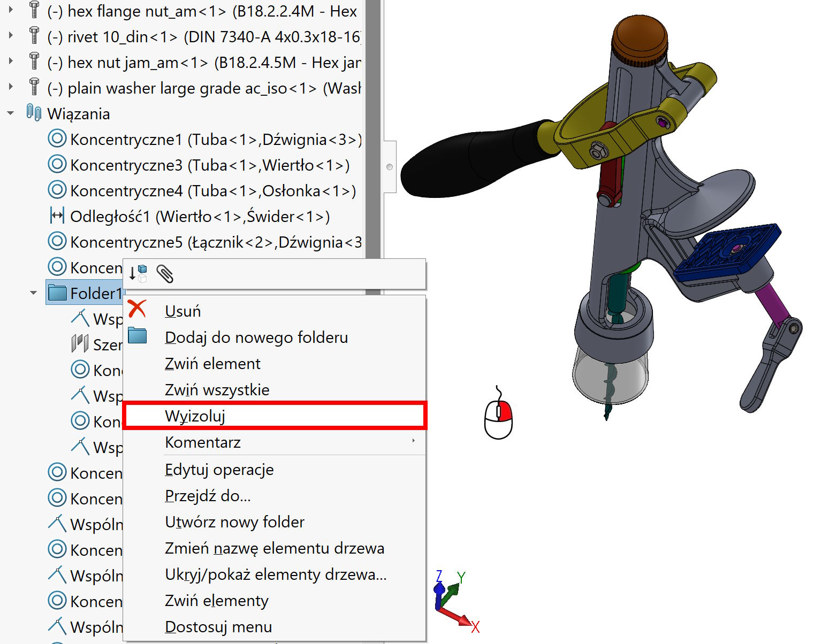The width and height of the screenshot is (837, 644).
Task: Open the Komentarz submenu
Action: [x=203, y=442]
